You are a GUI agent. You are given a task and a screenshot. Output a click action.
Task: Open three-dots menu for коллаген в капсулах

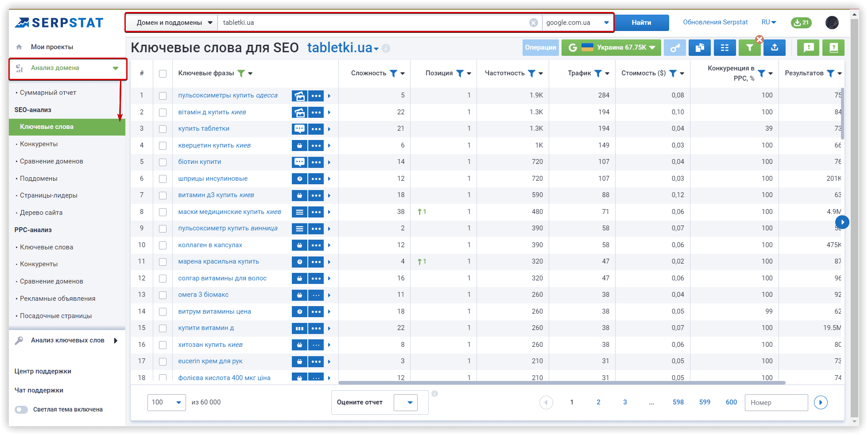pyautogui.click(x=316, y=245)
